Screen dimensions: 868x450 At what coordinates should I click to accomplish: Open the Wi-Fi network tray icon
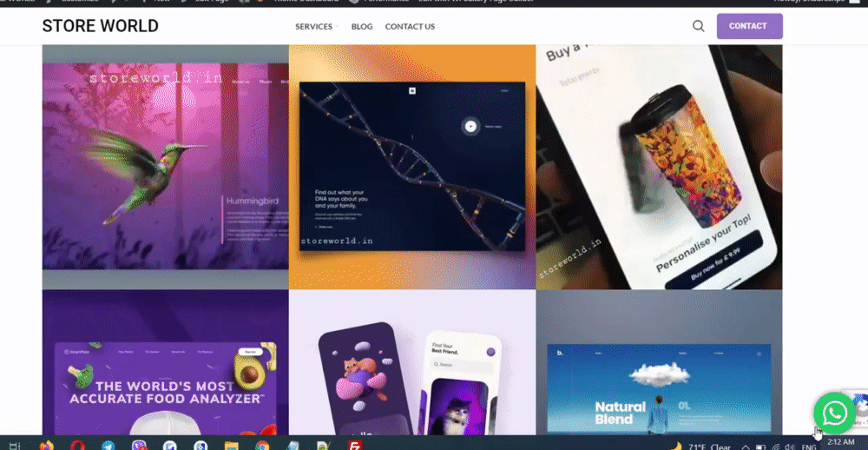775,447
